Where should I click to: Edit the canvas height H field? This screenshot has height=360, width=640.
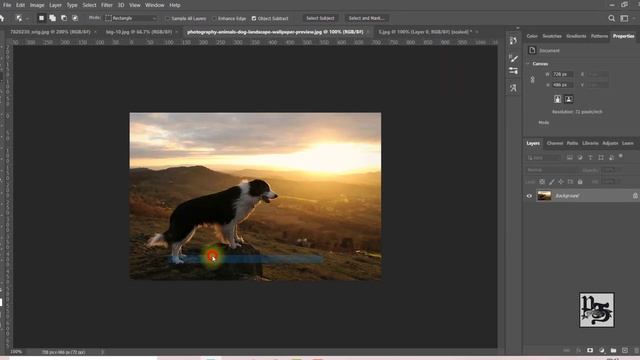[562, 85]
